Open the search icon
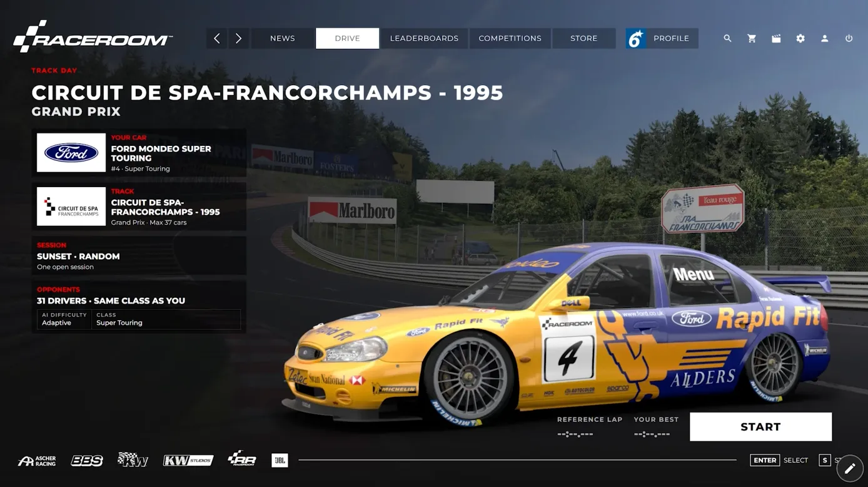The height and width of the screenshot is (487, 868). tap(727, 38)
